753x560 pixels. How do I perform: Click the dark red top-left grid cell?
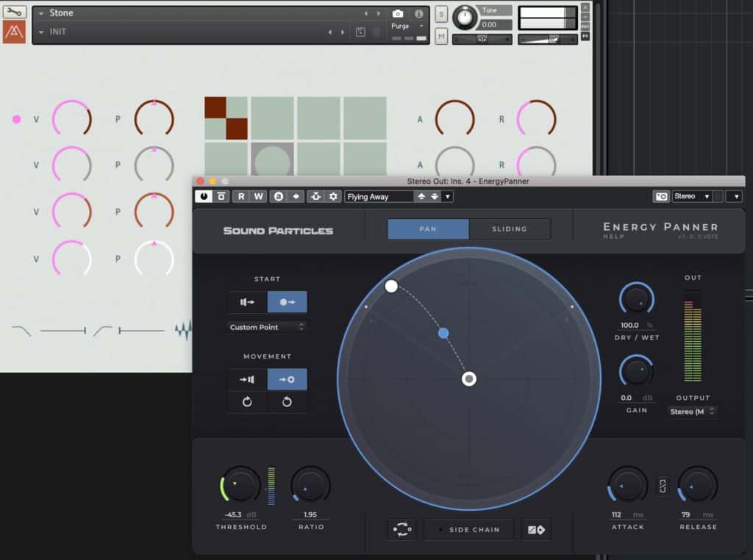(215, 107)
